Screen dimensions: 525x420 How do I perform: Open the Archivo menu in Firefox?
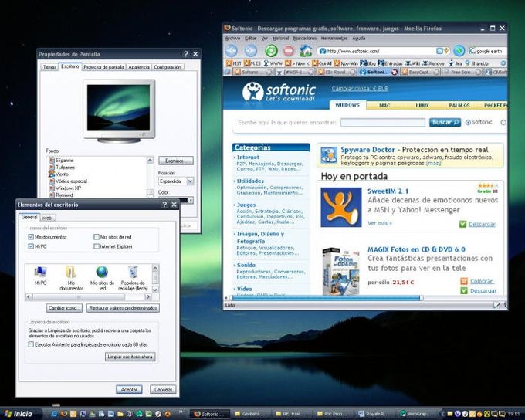tap(232, 38)
